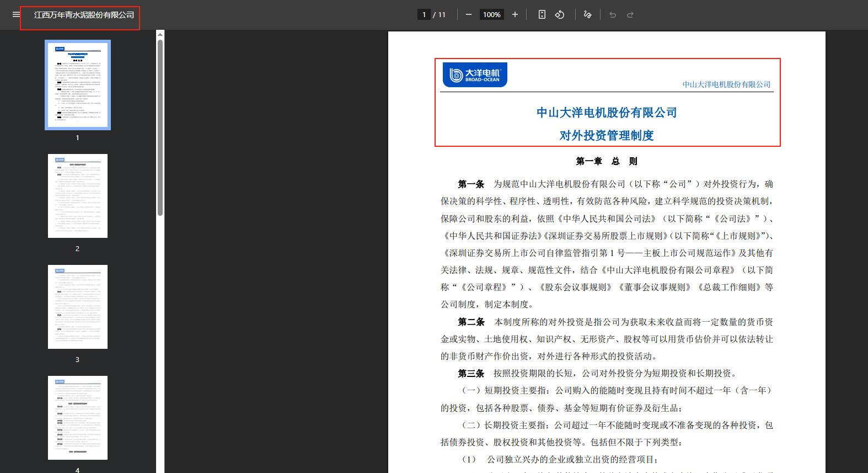Viewport: 868px width, 473px height.
Task: Click the undo arrow icon
Action: tap(613, 14)
